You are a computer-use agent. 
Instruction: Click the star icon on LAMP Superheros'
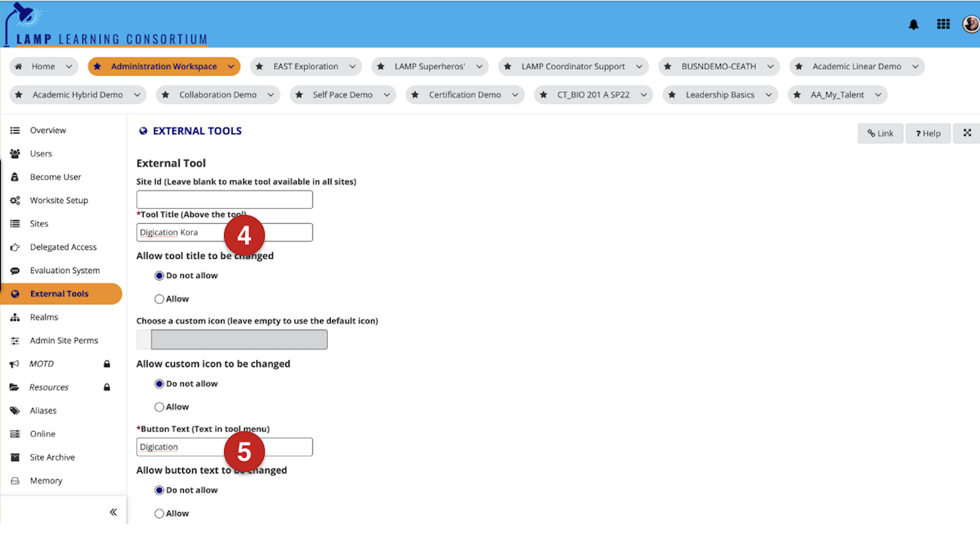click(380, 66)
